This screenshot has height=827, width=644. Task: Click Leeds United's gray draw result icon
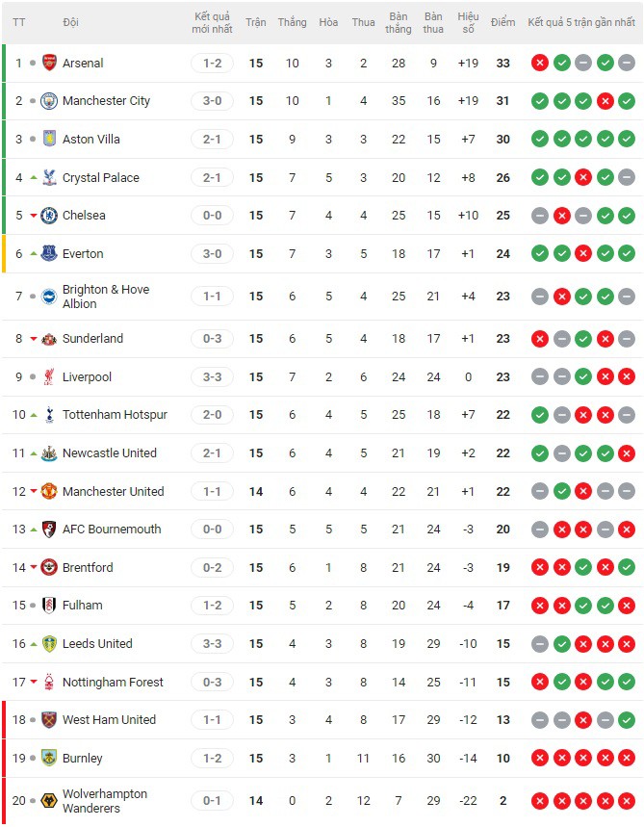pos(538,644)
